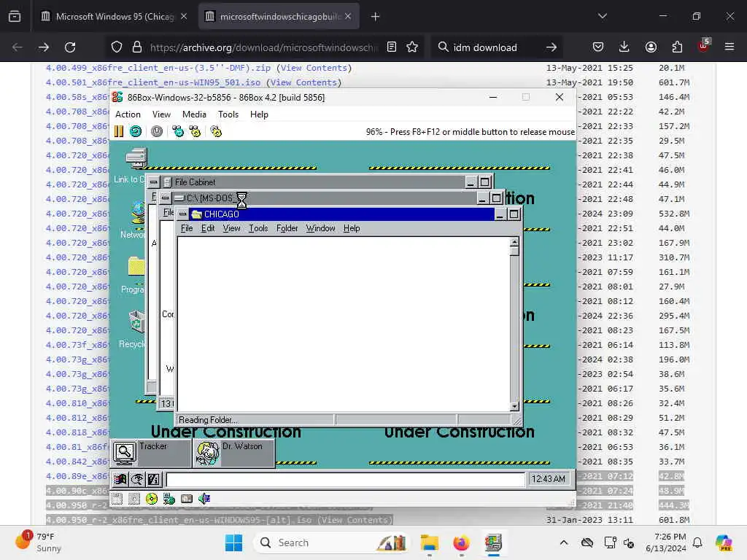Open Firefox tracking protection shield
This screenshot has height=560, width=747.
pyautogui.click(x=117, y=47)
